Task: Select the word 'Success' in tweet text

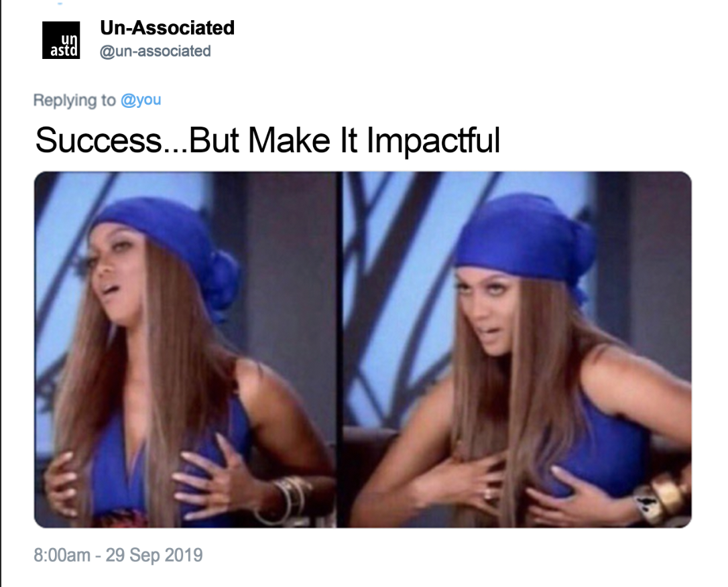Action: 99,140
